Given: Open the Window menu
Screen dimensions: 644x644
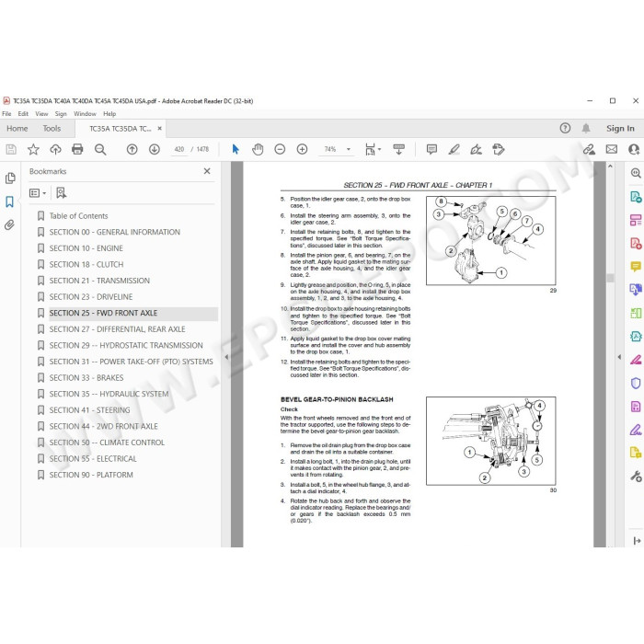Looking at the screenshot, I should point(85,114).
